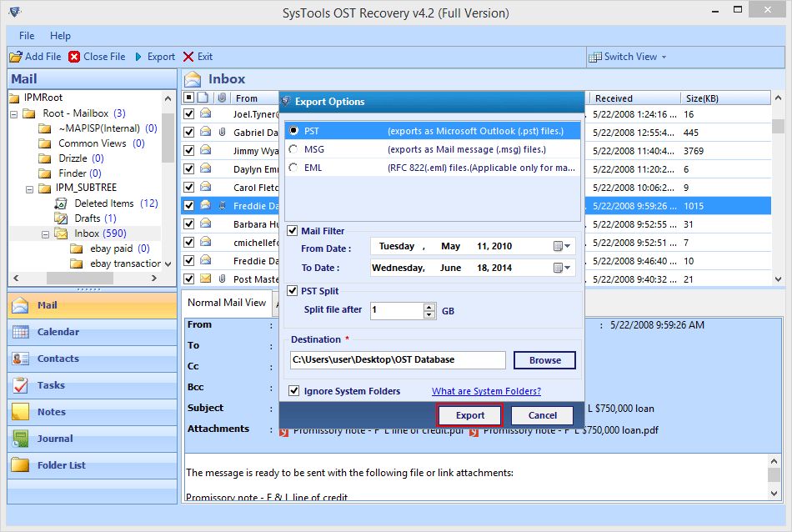The width and height of the screenshot is (792, 532).
Task: Open the Switch View dropdown arrow
Action: coord(664,57)
